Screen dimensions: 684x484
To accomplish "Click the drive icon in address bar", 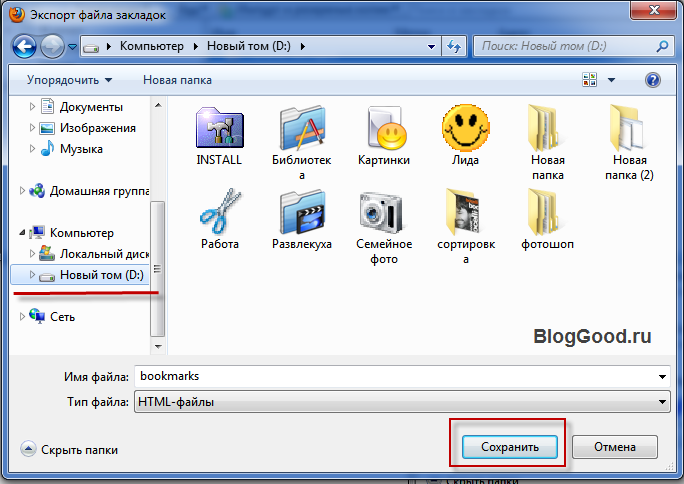I will [x=91, y=47].
